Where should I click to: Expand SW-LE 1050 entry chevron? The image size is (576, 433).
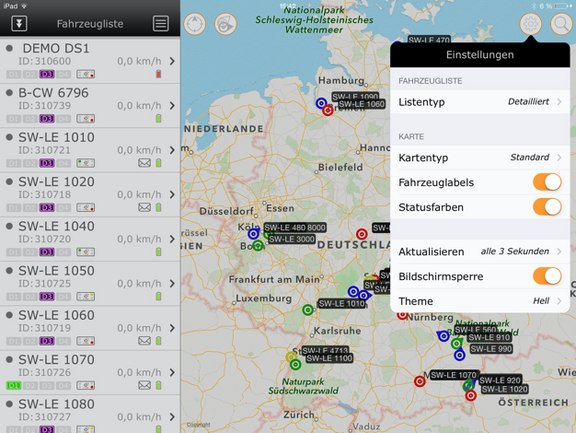(172, 284)
